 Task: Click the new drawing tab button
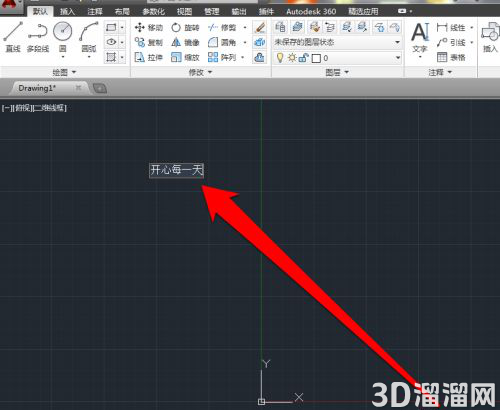point(100,88)
